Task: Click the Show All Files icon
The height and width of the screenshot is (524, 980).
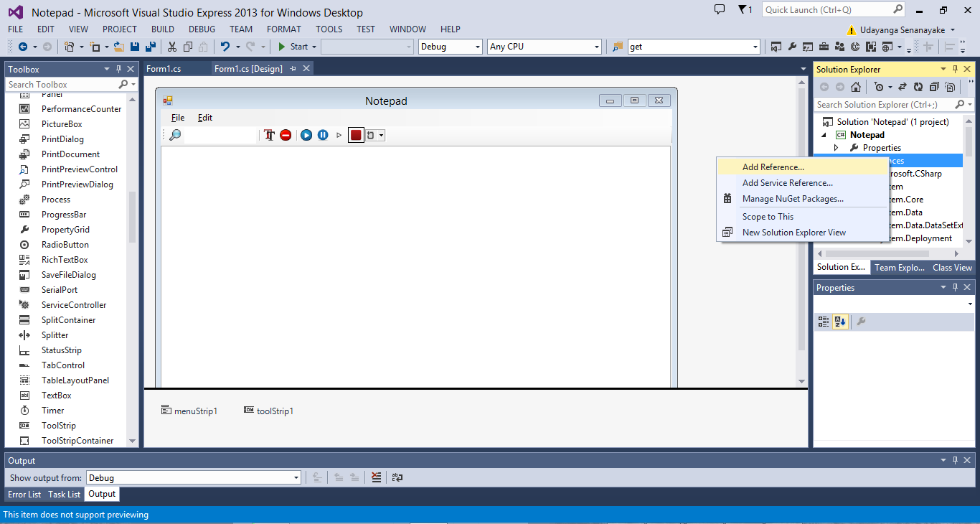Action: pyautogui.click(x=950, y=87)
